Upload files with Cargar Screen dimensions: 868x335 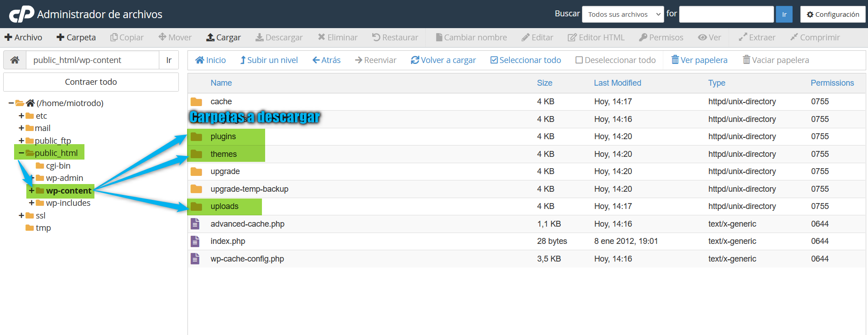coord(224,37)
